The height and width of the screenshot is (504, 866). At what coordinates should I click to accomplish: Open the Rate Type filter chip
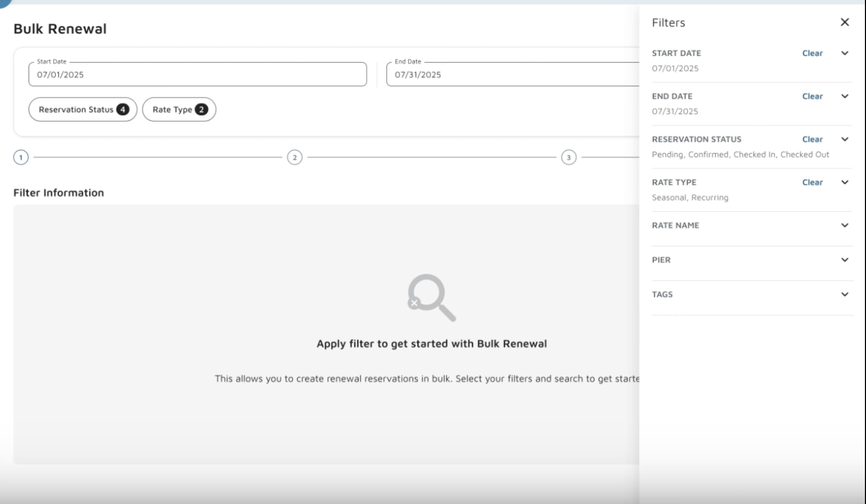coord(179,110)
